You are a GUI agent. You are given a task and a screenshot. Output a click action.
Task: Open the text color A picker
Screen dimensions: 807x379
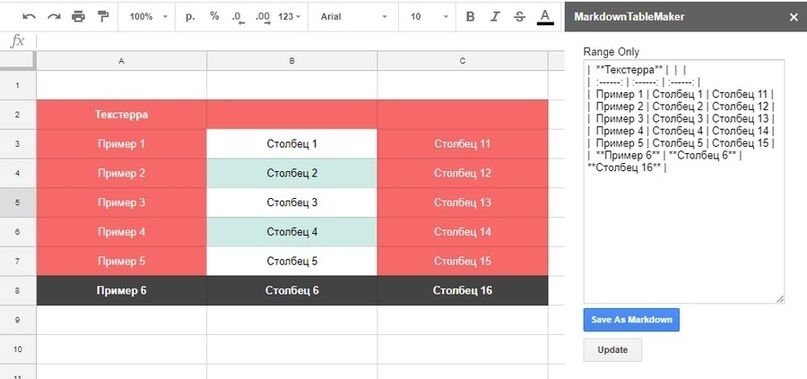point(545,18)
